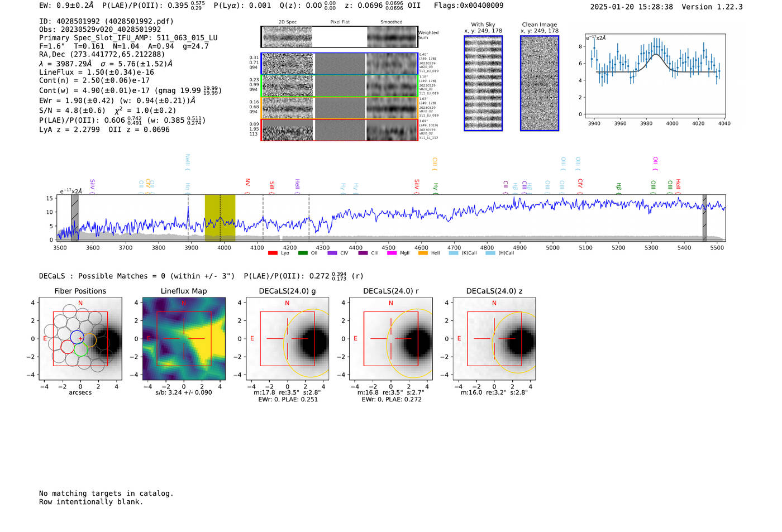782x532 pixels.
Task: Click the 'Pixel Flat' column header
Action: click(x=340, y=22)
